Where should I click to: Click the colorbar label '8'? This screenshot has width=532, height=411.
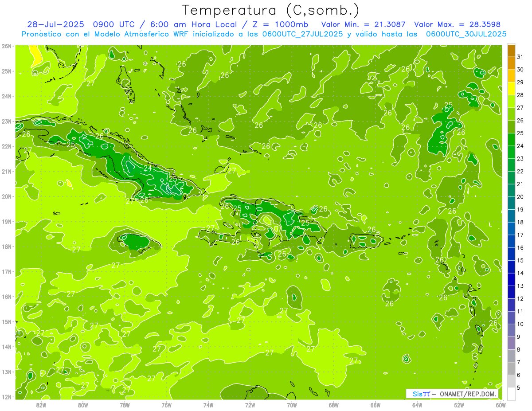(x=519, y=349)
